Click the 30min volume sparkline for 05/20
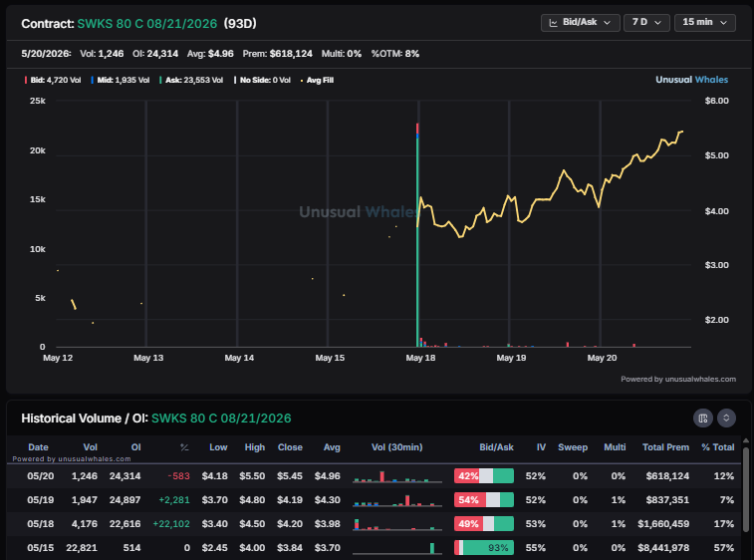 coord(397,476)
